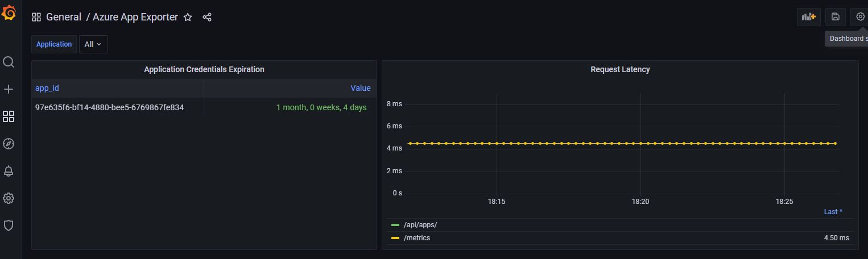Toggle the /metrics legend series

click(417, 238)
